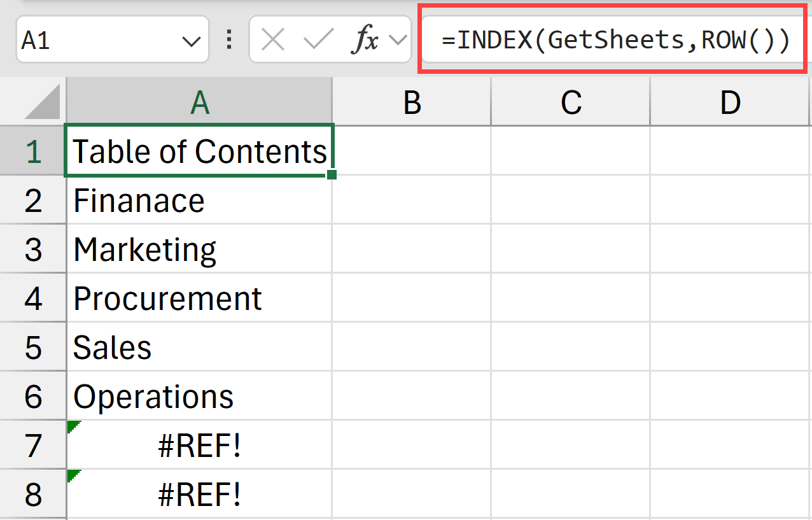Select row 4 header
812x520 pixels.
pos(33,298)
